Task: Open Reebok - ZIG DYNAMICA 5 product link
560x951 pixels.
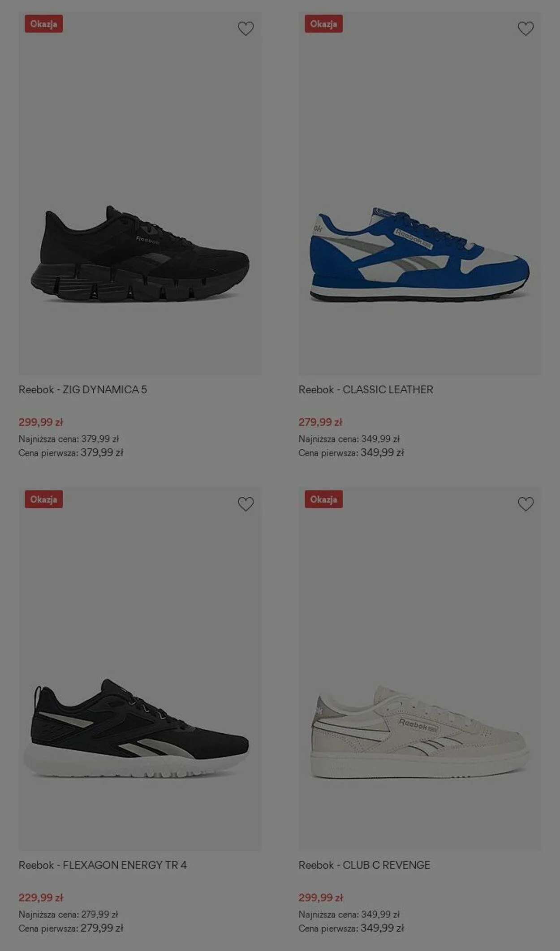Action: click(83, 390)
